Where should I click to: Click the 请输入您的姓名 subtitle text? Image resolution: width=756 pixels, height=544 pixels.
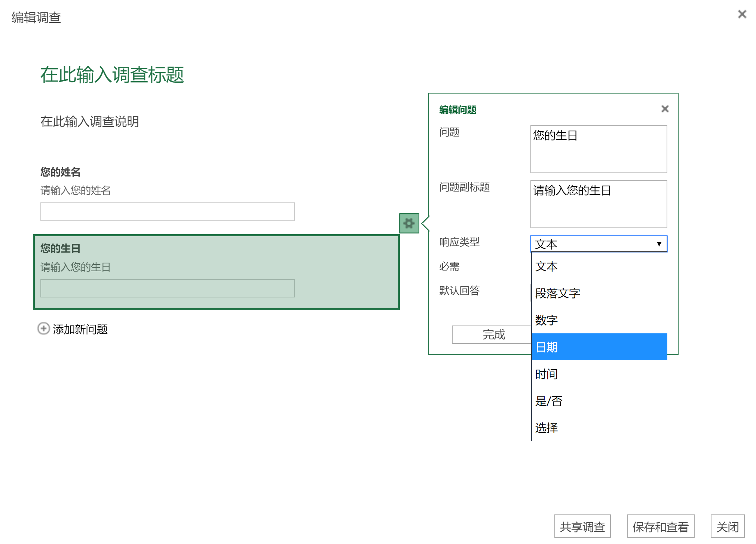[x=76, y=190]
